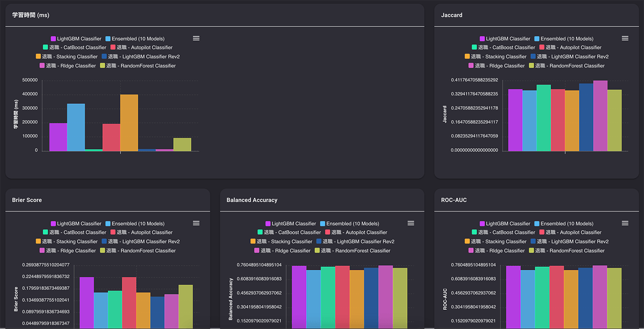Toggle RandomForest Classifier in Brier Score legend
644x329 pixels.
point(138,251)
